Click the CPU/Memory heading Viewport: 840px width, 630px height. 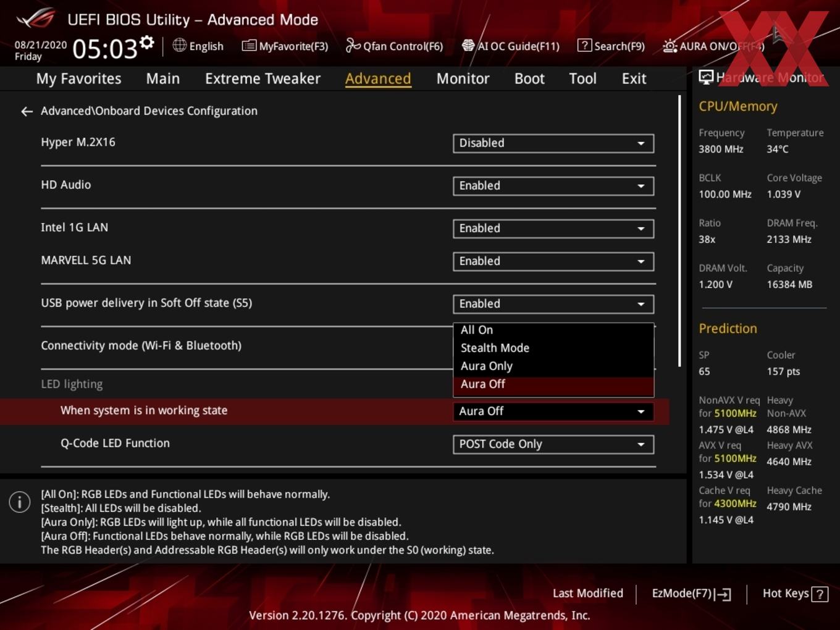click(x=738, y=106)
